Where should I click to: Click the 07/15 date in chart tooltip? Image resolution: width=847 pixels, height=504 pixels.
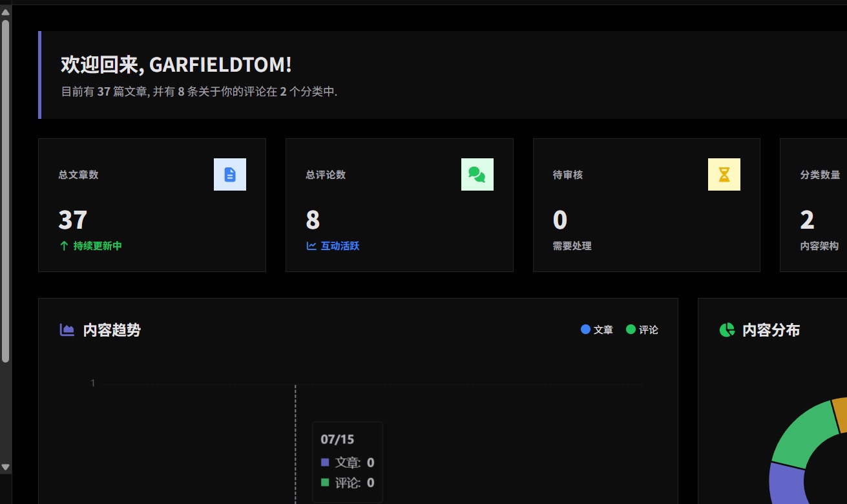tap(337, 439)
